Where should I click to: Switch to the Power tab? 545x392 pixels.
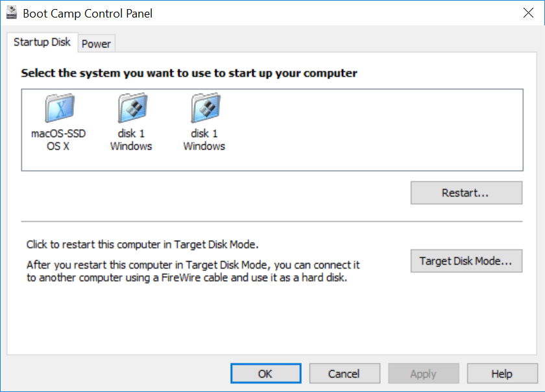pos(96,43)
